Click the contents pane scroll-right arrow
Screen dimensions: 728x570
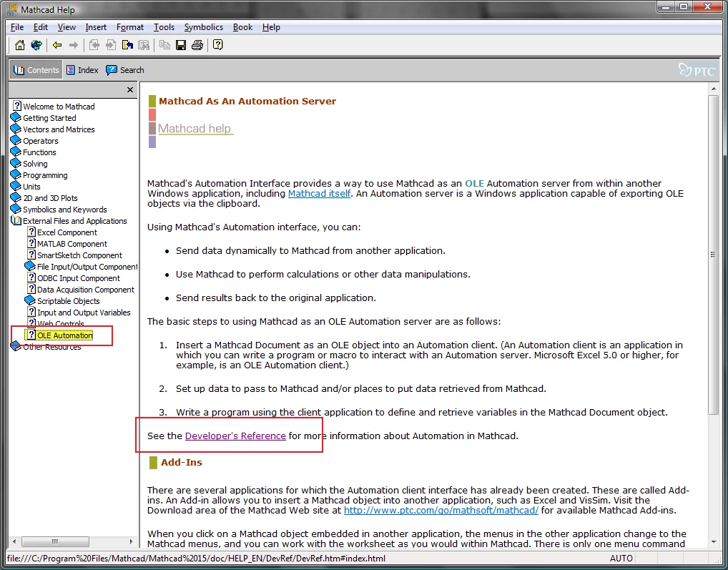coord(132,541)
